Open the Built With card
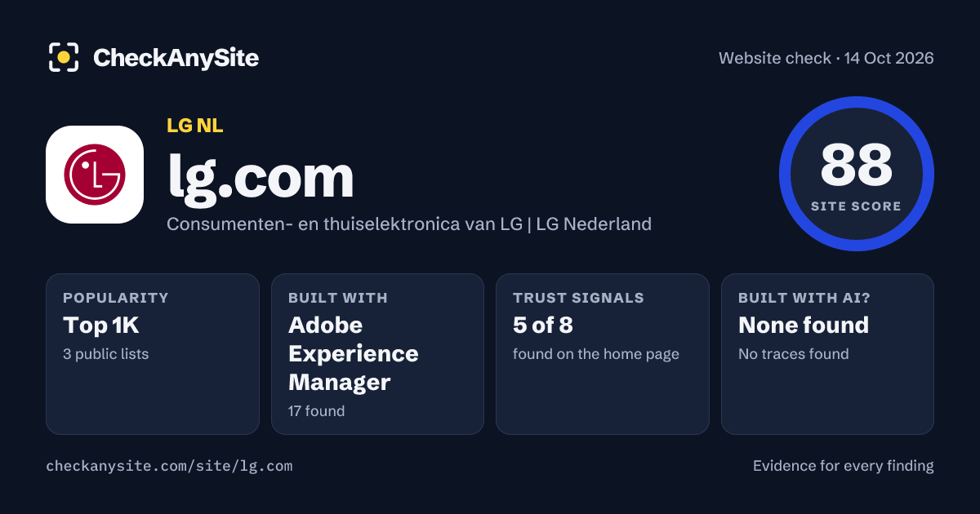Image resolution: width=980 pixels, height=514 pixels. pos(377,354)
